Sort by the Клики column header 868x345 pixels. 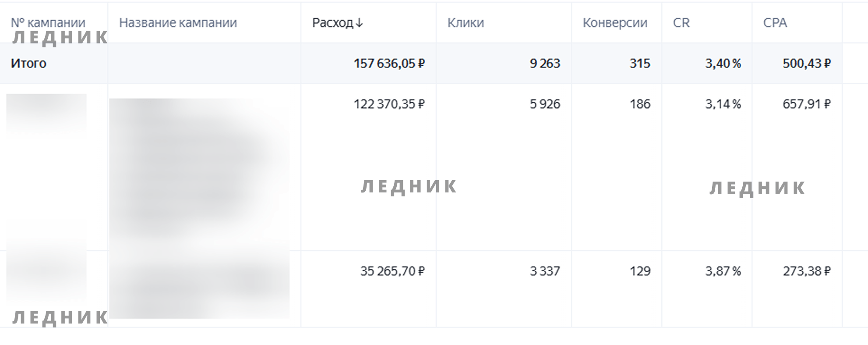pyautogui.click(x=466, y=23)
